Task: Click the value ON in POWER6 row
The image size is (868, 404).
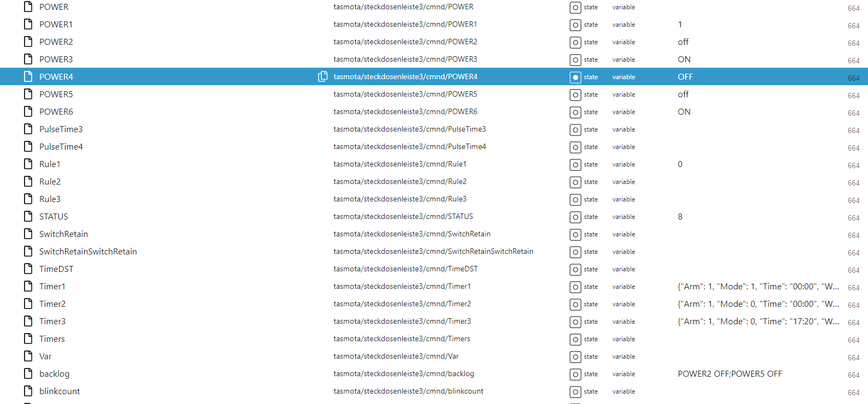Action: 684,111
